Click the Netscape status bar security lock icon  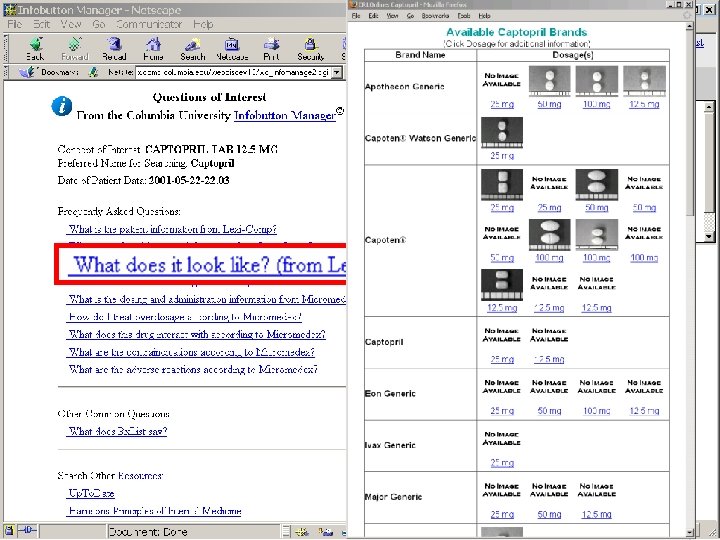(9, 531)
